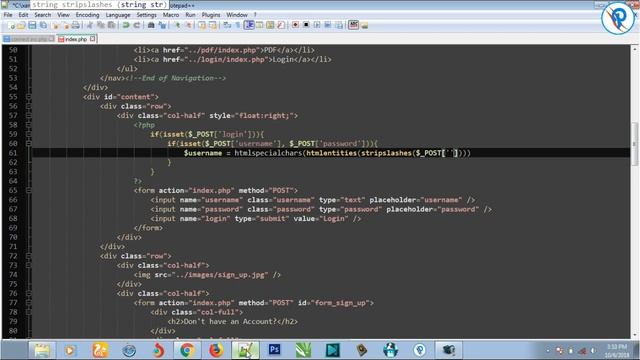Open the ? help menu
Image resolution: width=640 pixels, height=360 pixels.
pyautogui.click(x=255, y=15)
